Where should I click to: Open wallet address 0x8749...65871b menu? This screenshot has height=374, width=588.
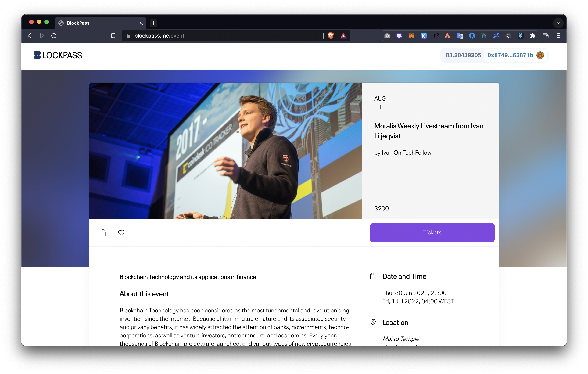point(510,55)
